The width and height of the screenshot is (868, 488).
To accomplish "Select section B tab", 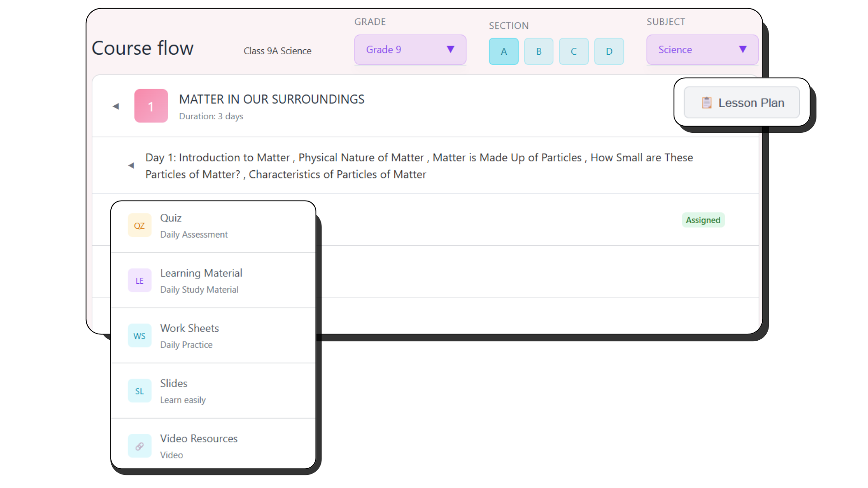I will (538, 51).
